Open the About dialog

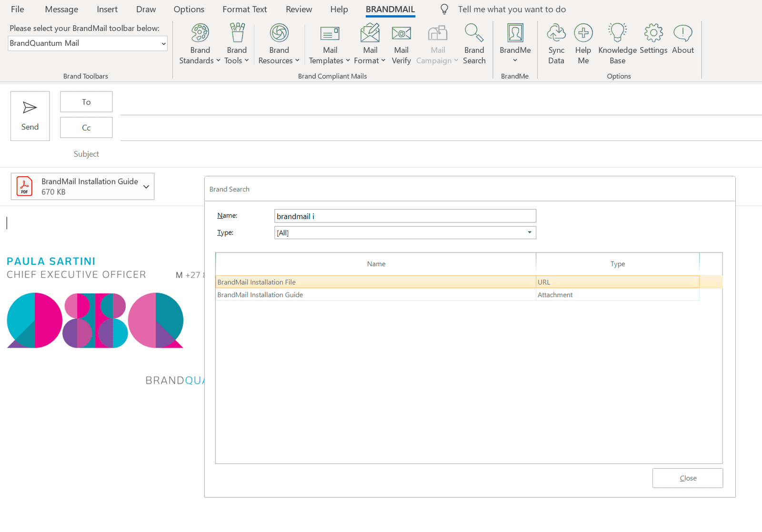coord(682,40)
